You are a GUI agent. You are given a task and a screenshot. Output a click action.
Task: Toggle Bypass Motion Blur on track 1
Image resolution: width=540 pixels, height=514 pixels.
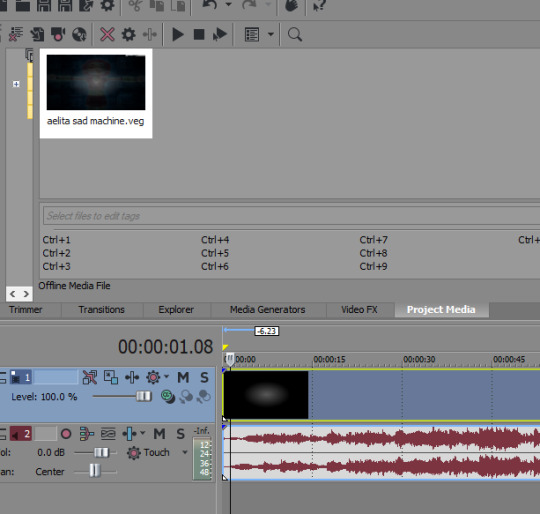point(90,377)
